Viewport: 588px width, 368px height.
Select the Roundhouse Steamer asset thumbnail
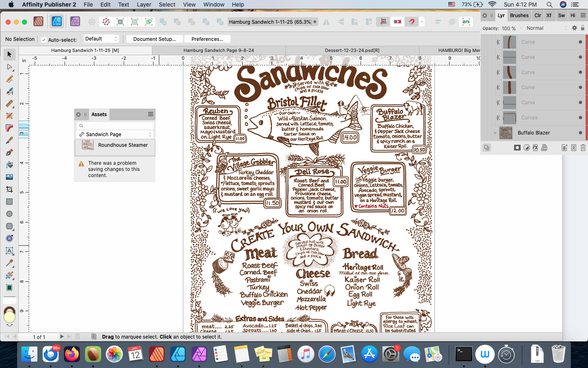88,145
